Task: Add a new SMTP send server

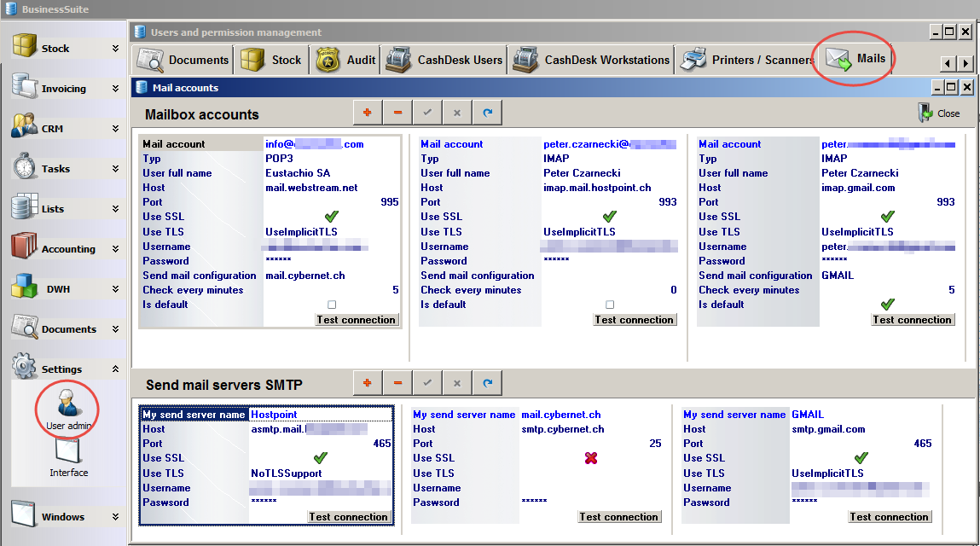Action: point(368,383)
